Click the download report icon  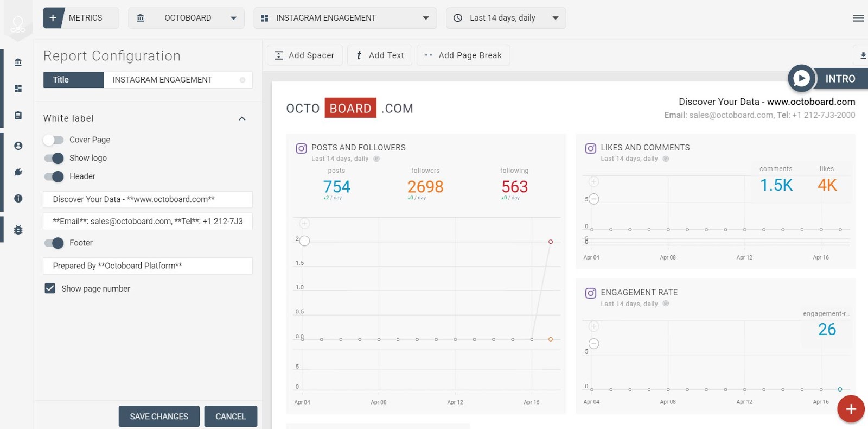[863, 55]
